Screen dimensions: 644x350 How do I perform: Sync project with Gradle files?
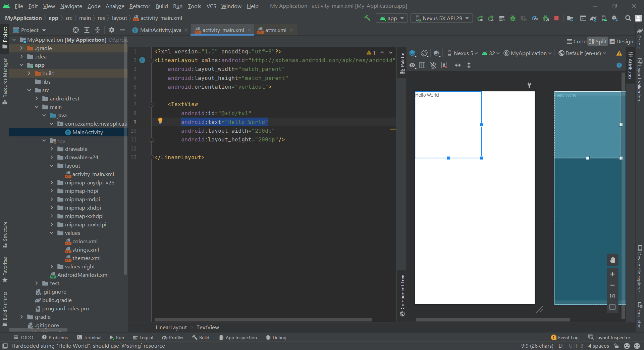(593, 18)
